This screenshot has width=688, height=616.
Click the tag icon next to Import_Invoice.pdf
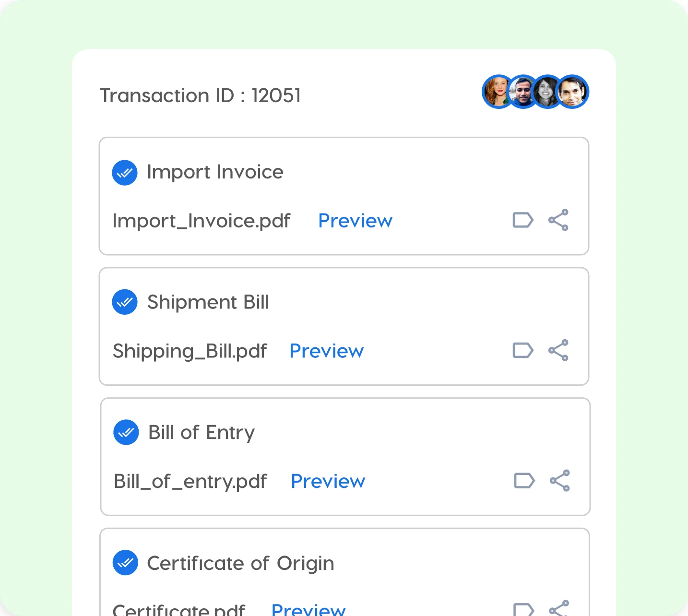[523, 220]
